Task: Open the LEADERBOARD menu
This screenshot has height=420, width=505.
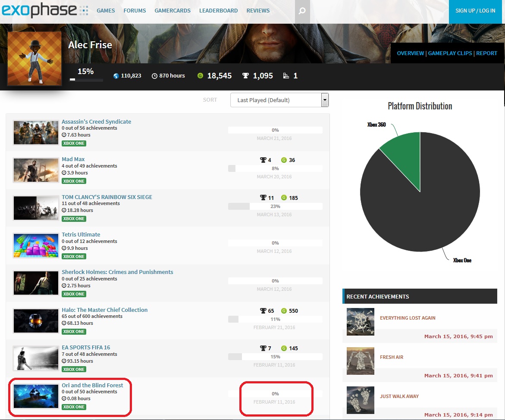Action: click(x=218, y=11)
